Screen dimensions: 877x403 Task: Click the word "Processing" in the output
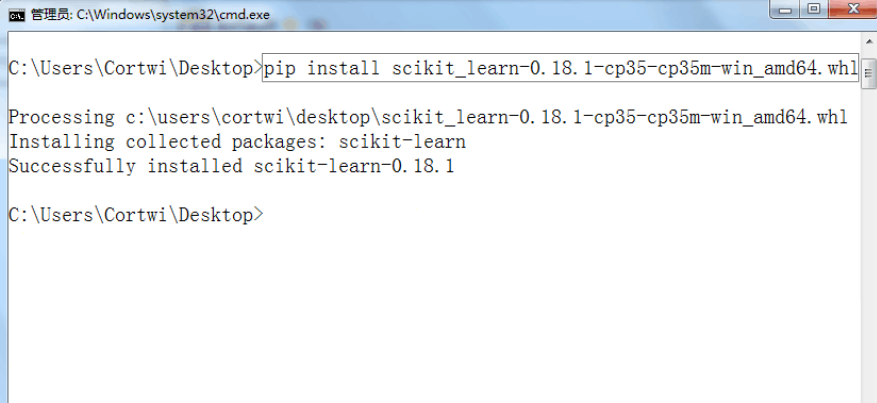point(60,117)
